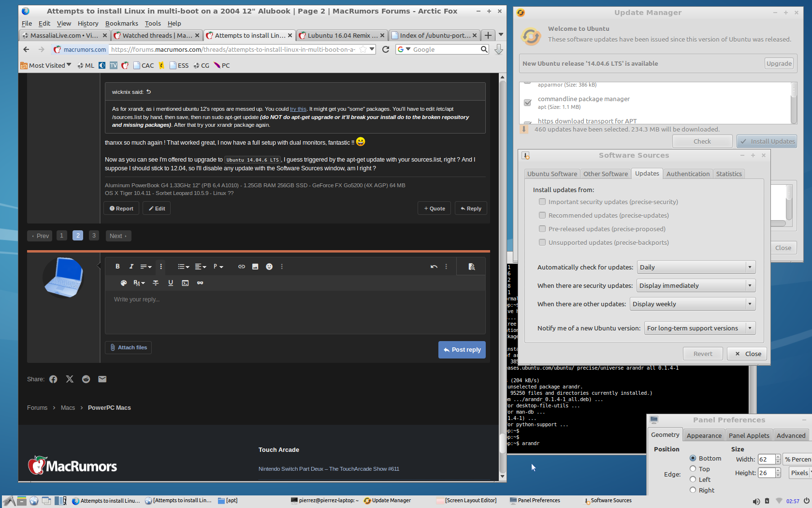This screenshot has width=812, height=508.
Task: Open the browser downloads arrow
Action: 499,49
